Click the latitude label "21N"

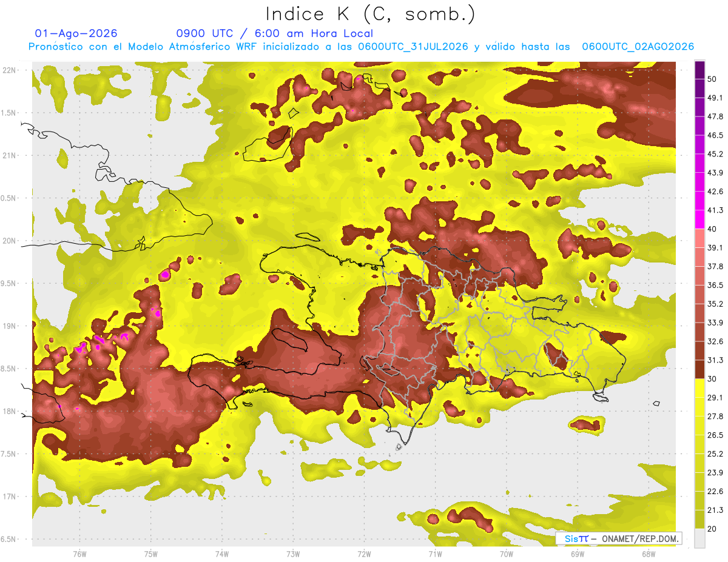click(10, 155)
